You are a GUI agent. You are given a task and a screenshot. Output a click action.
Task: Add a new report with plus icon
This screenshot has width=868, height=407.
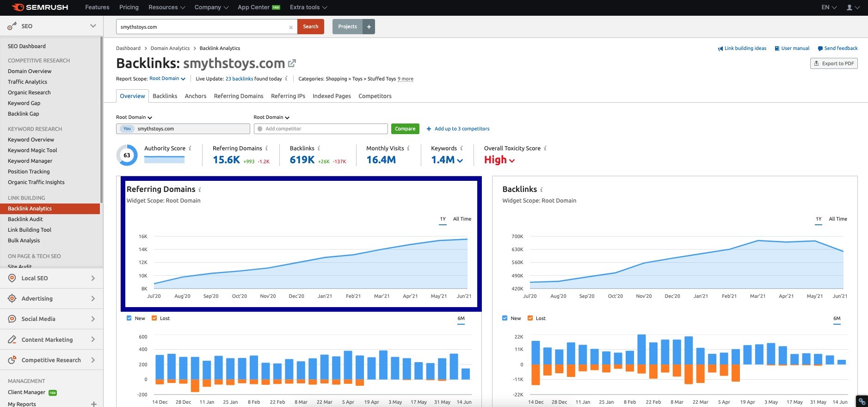(x=94, y=404)
